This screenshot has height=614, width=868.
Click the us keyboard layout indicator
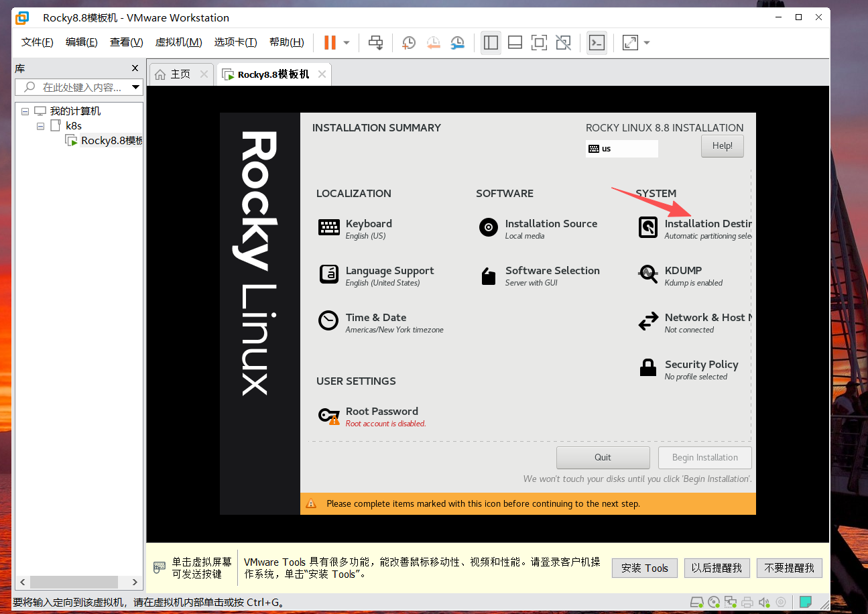tap(622, 149)
